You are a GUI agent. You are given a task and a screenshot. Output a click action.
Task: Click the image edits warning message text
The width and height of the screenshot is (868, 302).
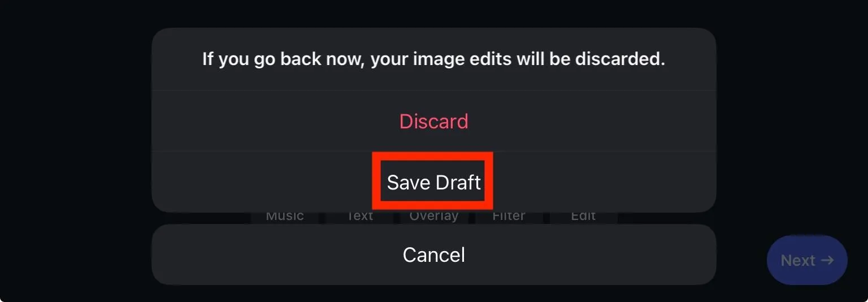[x=433, y=59]
